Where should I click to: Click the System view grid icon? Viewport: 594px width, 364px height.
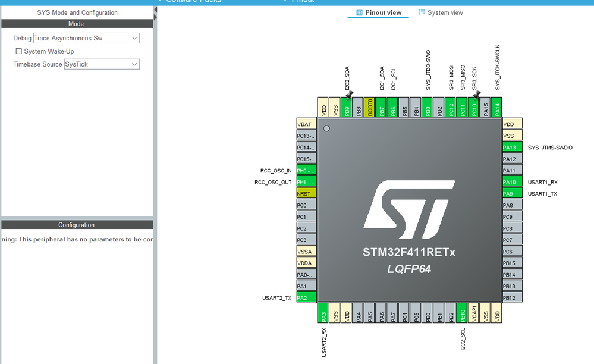point(422,12)
